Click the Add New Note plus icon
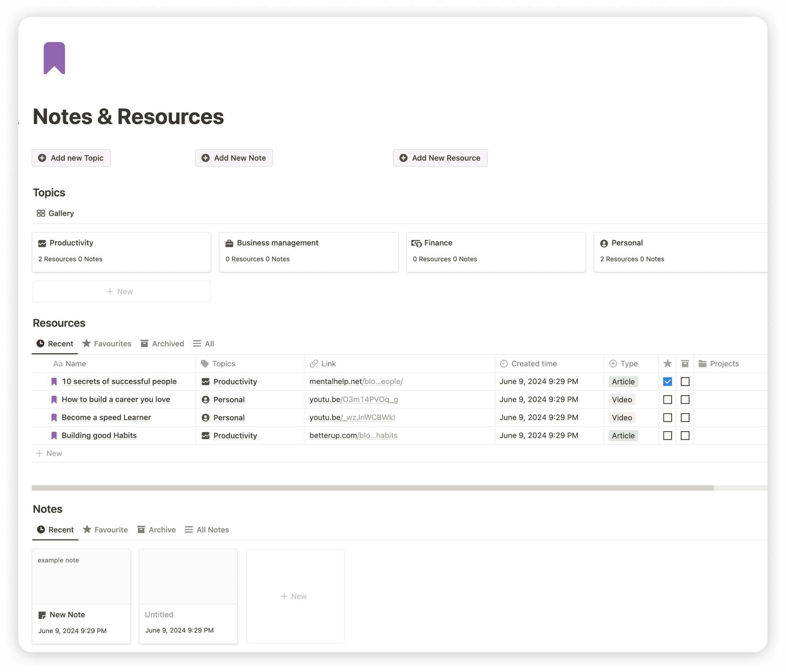The height and width of the screenshot is (672, 786). (x=206, y=158)
